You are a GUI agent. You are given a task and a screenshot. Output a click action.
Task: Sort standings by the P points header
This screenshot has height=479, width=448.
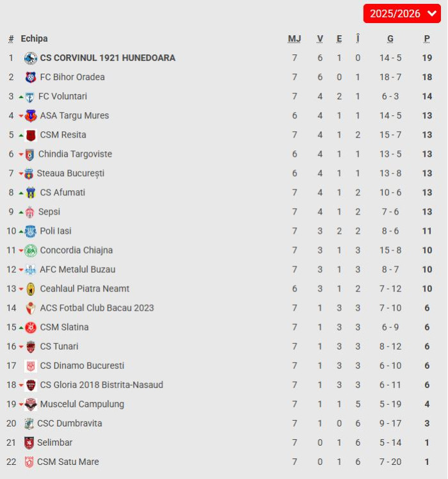427,39
